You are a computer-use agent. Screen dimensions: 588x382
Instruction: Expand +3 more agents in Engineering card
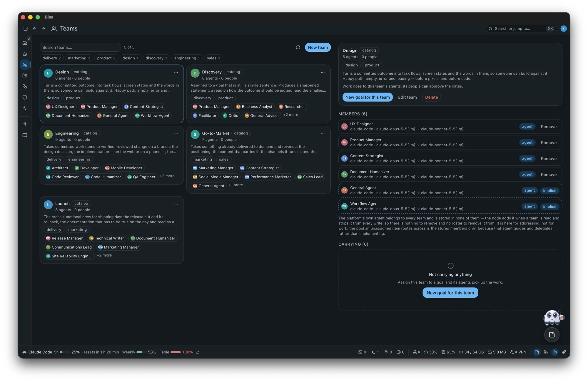[167, 176]
